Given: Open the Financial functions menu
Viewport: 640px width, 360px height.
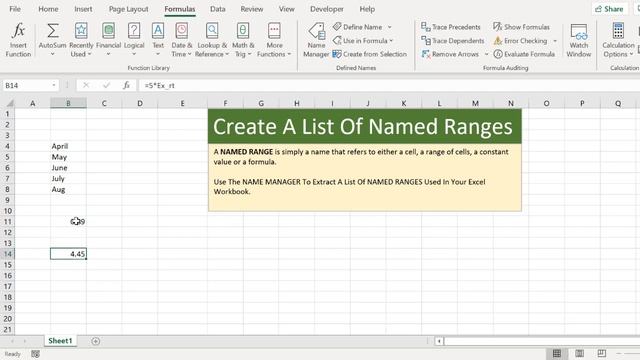Looking at the screenshot, I should pyautogui.click(x=108, y=40).
